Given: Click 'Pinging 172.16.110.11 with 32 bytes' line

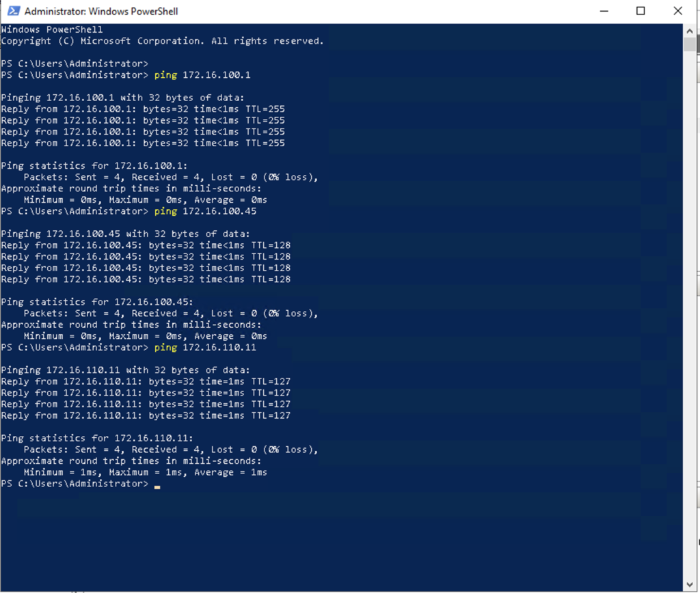Looking at the screenshot, I should tap(126, 370).
